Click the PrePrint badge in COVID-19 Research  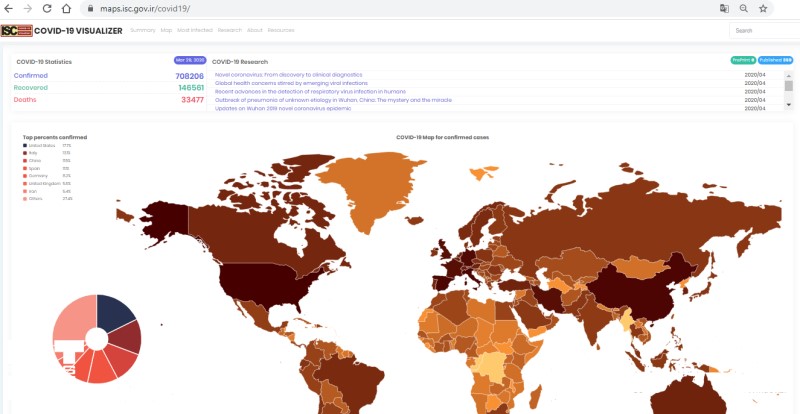(742, 61)
